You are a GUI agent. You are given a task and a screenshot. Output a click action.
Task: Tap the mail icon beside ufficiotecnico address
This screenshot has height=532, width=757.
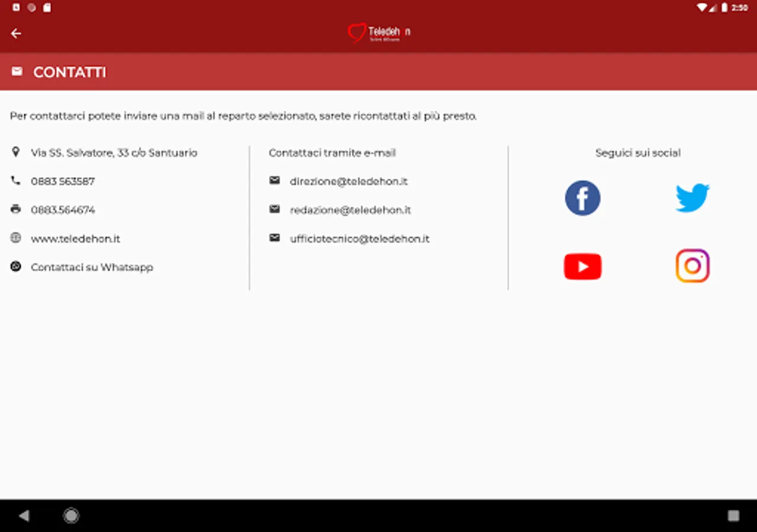click(274, 238)
